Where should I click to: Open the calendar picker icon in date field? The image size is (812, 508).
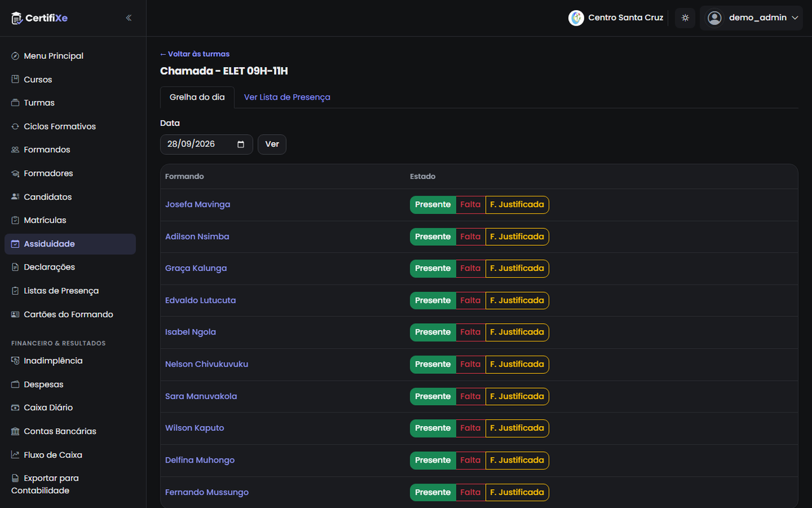241,144
